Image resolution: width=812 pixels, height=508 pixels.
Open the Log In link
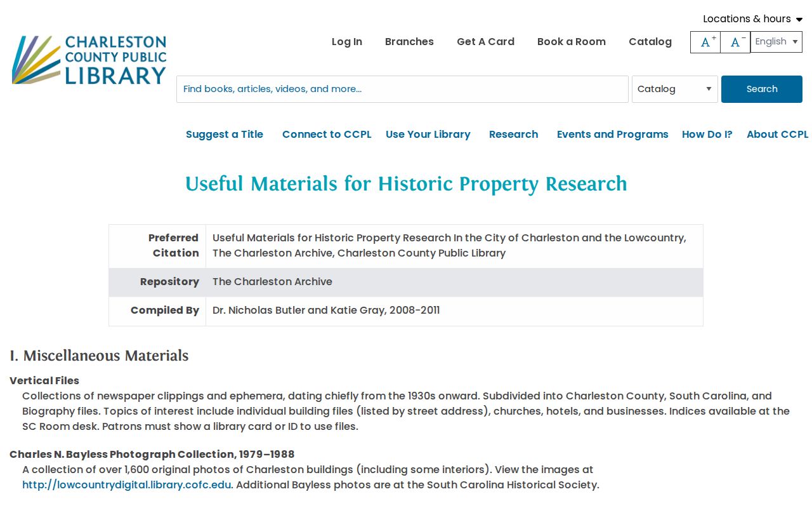(347, 42)
